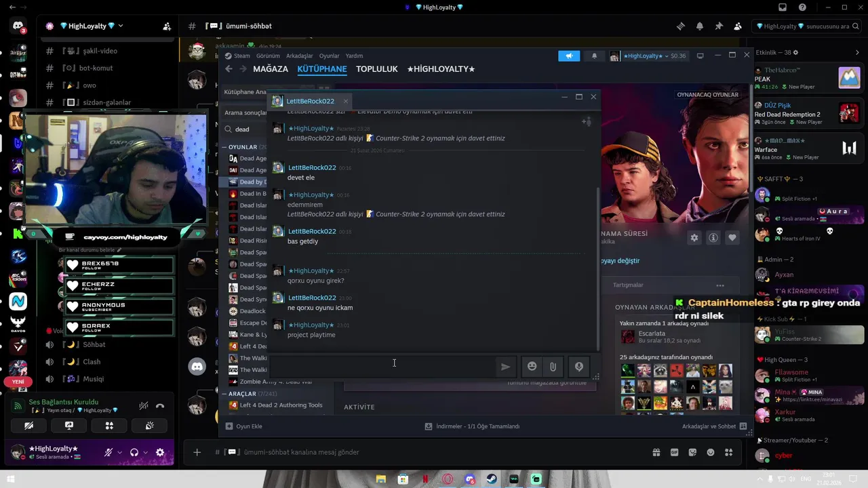Add a friend to the Steam chat group
This screenshot has width=868, height=488.
[x=587, y=122]
